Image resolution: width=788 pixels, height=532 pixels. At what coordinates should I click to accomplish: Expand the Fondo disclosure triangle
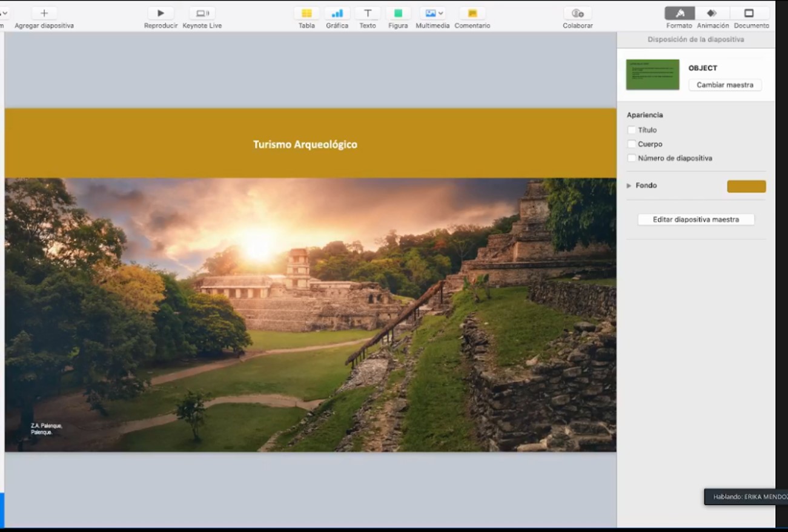629,186
